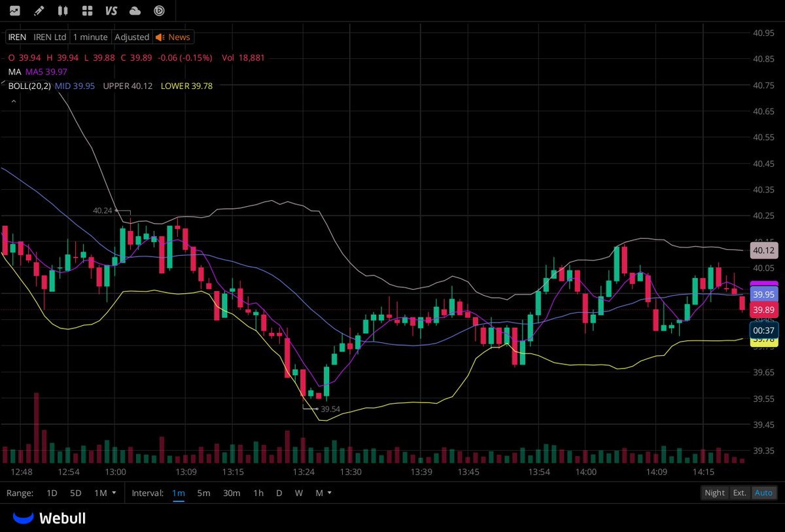This screenshot has width=785, height=532.
Task: Select the 1m interval
Action: (x=179, y=493)
